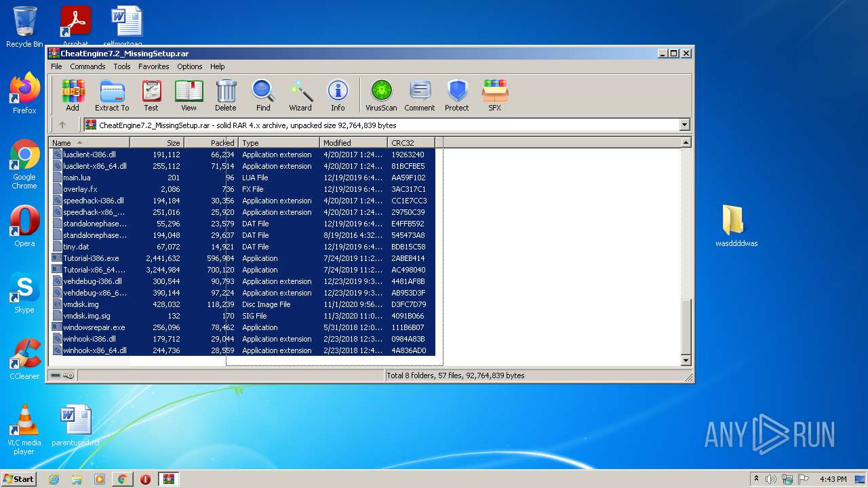Run the Test archive tool
The image size is (868, 488).
(x=151, y=96)
